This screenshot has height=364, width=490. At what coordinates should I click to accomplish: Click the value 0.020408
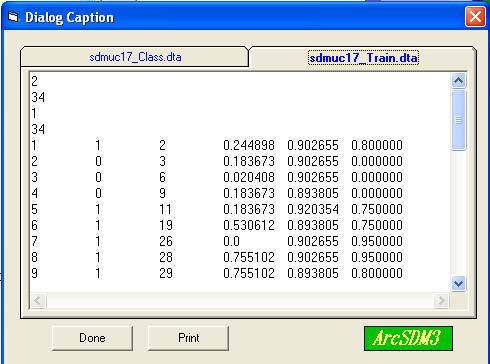pyautogui.click(x=249, y=177)
